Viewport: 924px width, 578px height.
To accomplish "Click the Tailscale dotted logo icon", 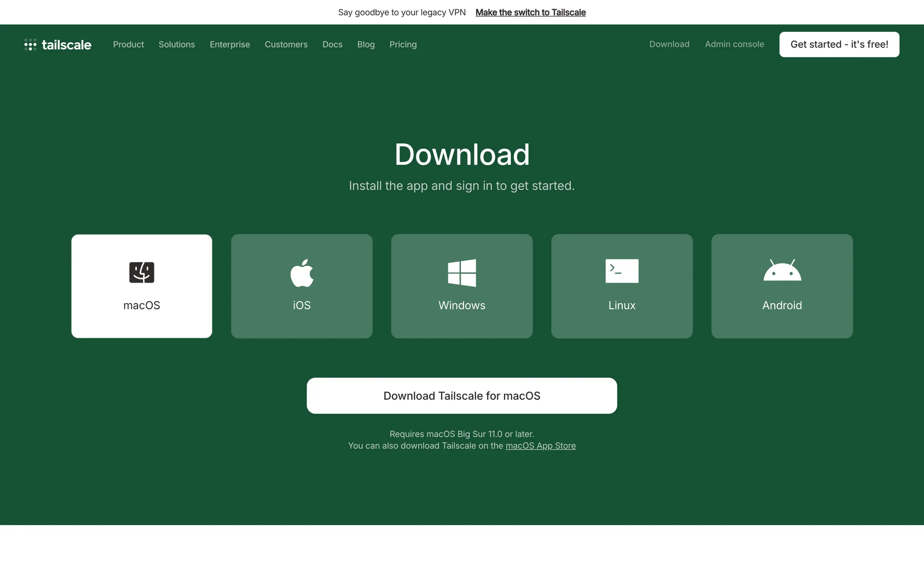I will [x=30, y=45].
